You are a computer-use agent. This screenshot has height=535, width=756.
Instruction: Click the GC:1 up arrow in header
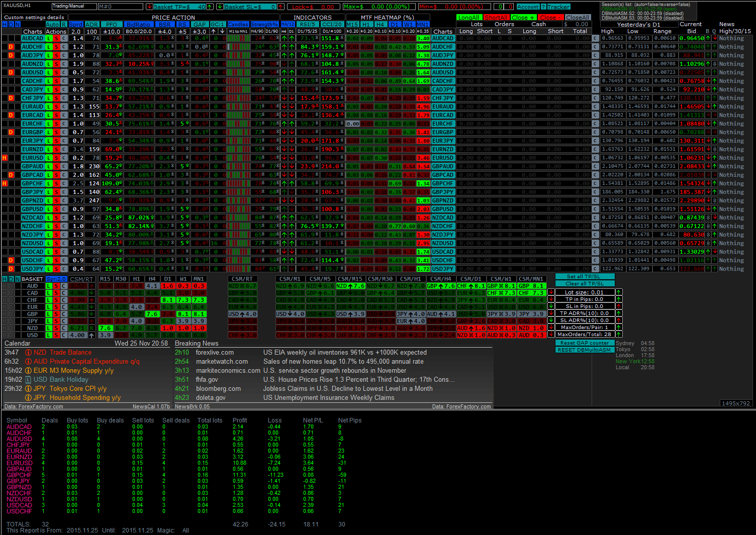pyautogui.click(x=213, y=31)
